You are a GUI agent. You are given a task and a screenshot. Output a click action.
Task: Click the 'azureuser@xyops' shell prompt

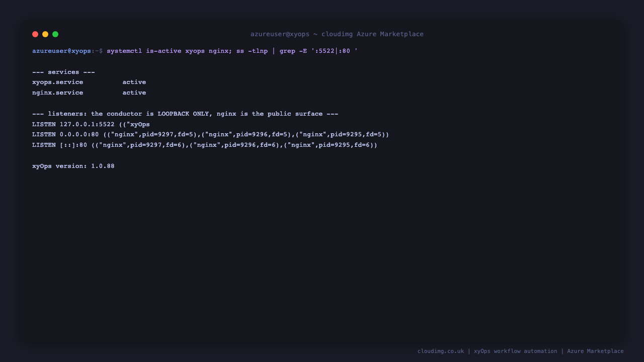(x=61, y=51)
